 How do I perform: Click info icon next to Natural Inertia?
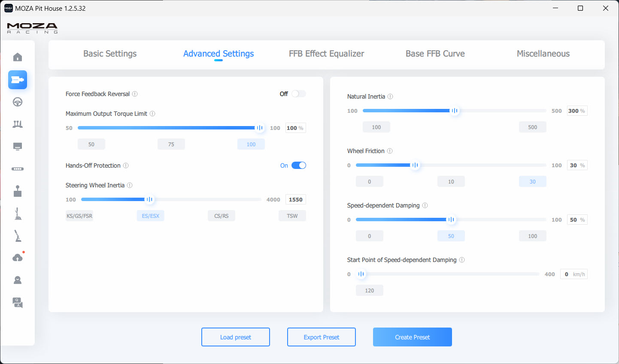[390, 96]
